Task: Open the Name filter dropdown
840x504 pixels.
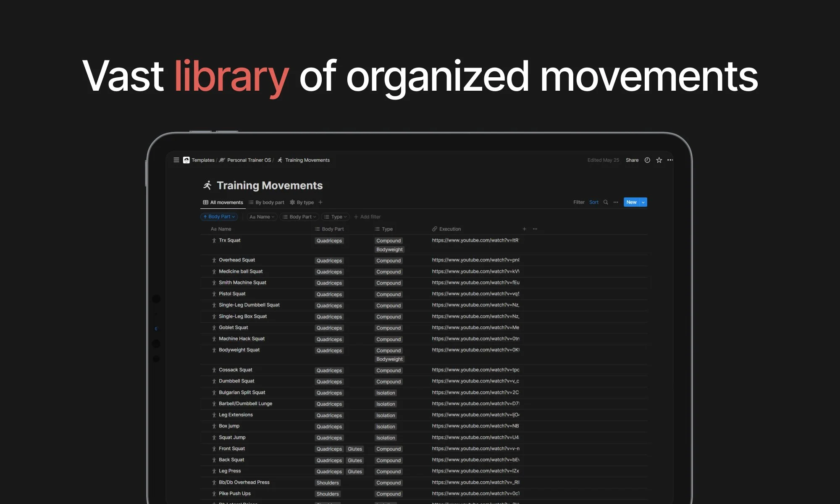Action: [x=262, y=217]
